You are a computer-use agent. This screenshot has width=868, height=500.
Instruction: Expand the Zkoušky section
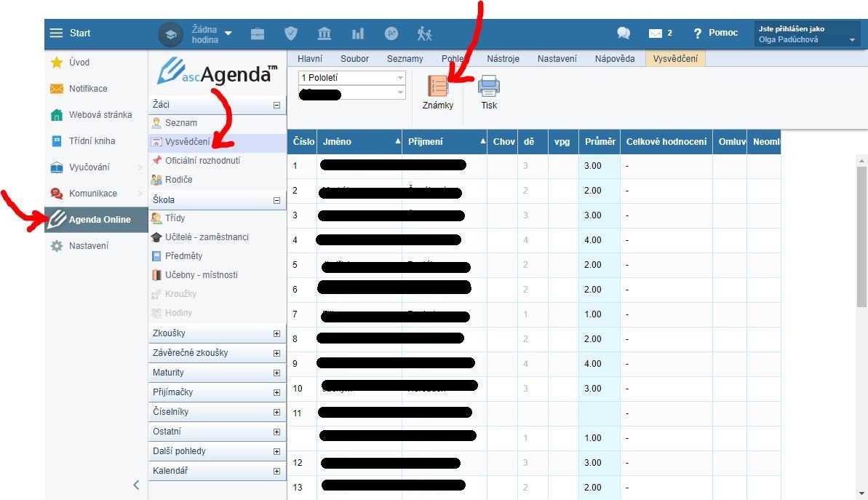click(276, 333)
